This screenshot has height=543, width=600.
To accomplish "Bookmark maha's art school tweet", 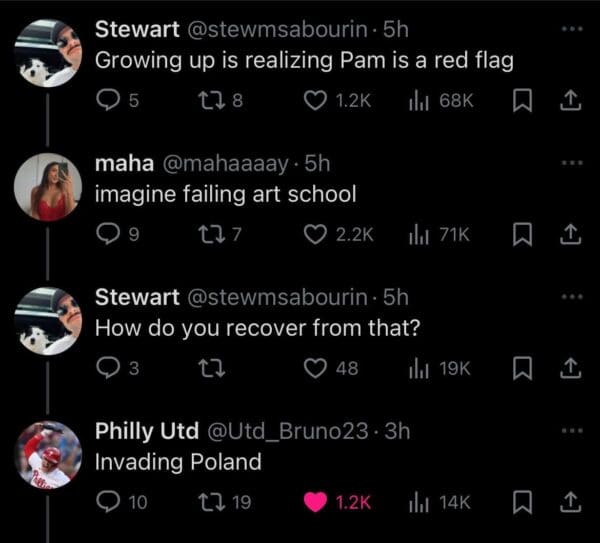I will coord(522,234).
